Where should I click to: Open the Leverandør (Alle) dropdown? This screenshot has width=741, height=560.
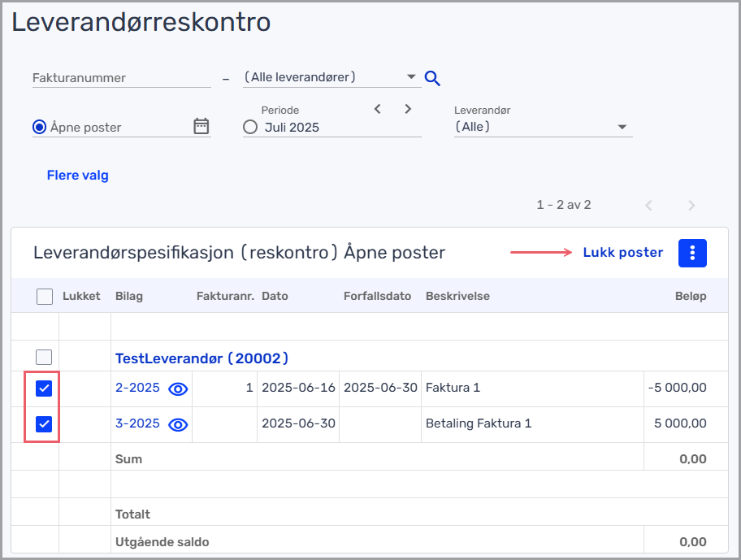point(622,127)
